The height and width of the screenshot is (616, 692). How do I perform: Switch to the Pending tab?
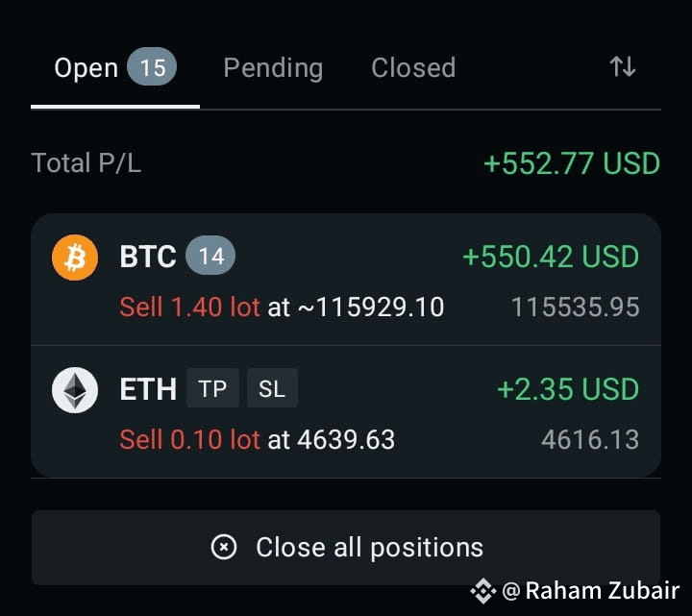click(x=273, y=68)
